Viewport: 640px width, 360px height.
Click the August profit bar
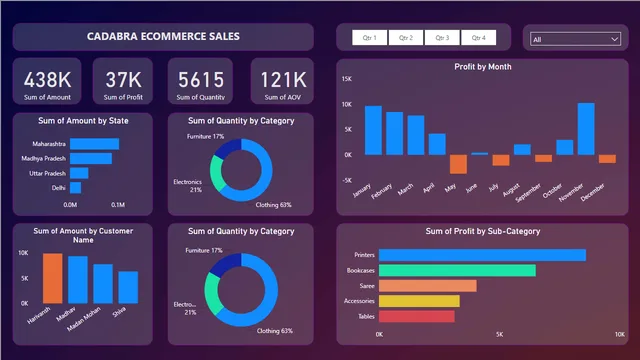(x=522, y=149)
